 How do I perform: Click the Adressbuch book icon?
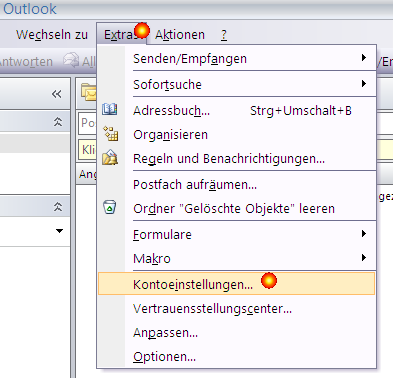coord(110,109)
